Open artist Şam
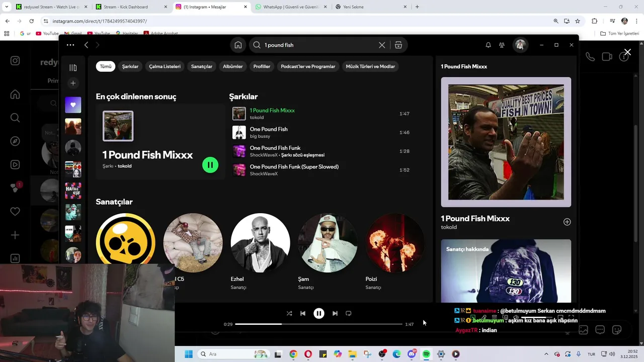This screenshot has width=644, height=362. [x=328, y=243]
